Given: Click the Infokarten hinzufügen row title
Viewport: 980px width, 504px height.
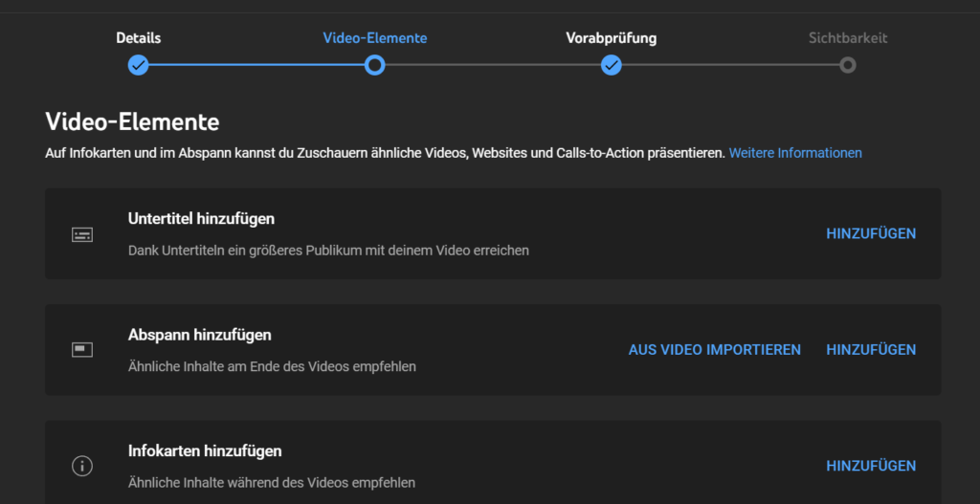Looking at the screenshot, I should pyautogui.click(x=205, y=450).
